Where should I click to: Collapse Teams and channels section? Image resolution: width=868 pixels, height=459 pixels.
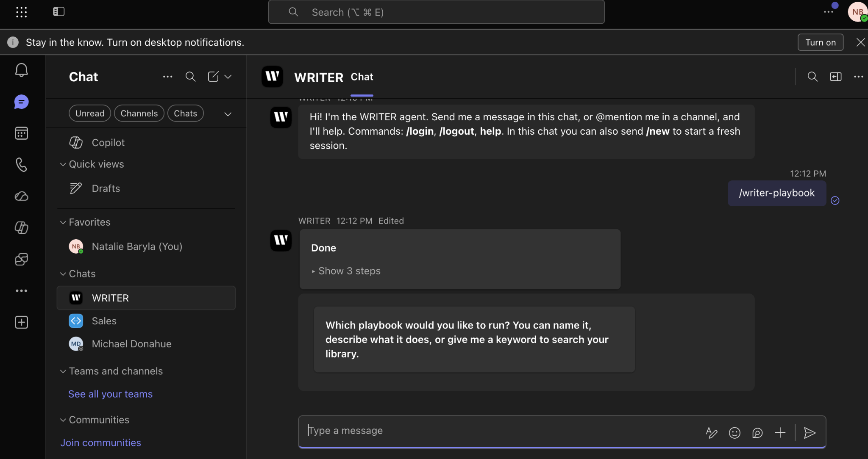[63, 371]
